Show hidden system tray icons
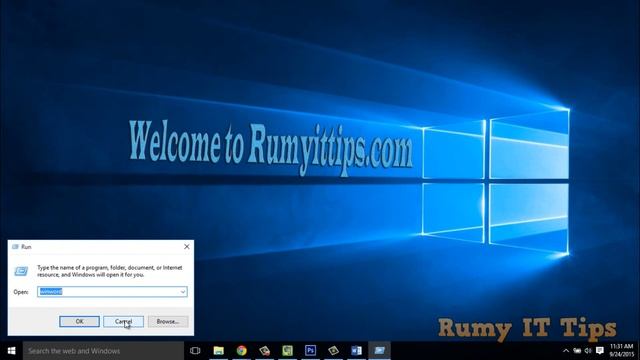The height and width of the screenshot is (360, 640). 566,351
